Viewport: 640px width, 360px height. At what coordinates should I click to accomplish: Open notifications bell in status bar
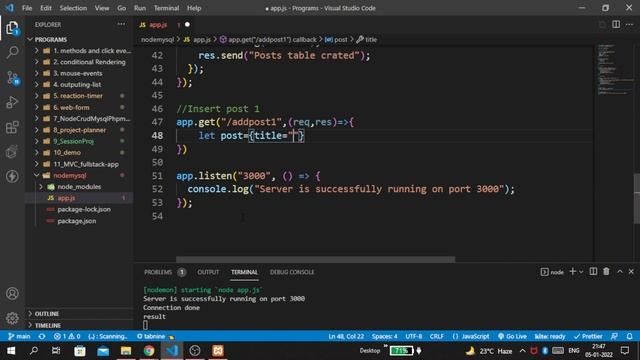point(629,336)
